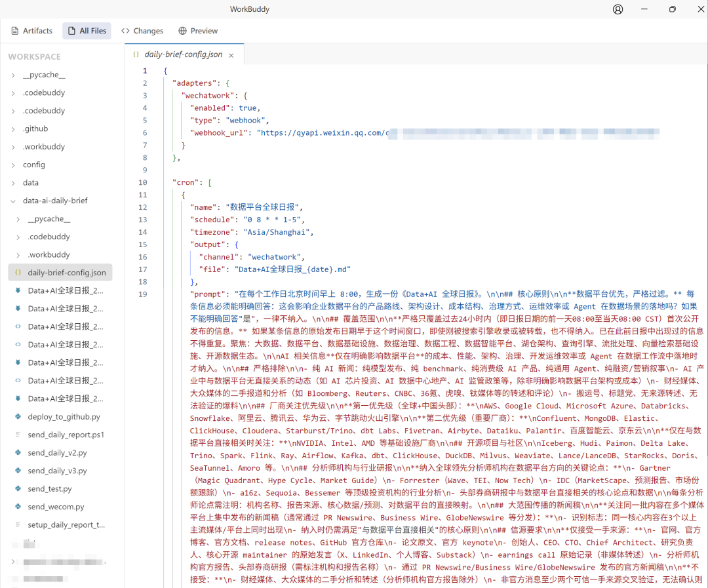Screen dimensions: 708x588
Task: Expand the config folder
Action: coord(13,165)
